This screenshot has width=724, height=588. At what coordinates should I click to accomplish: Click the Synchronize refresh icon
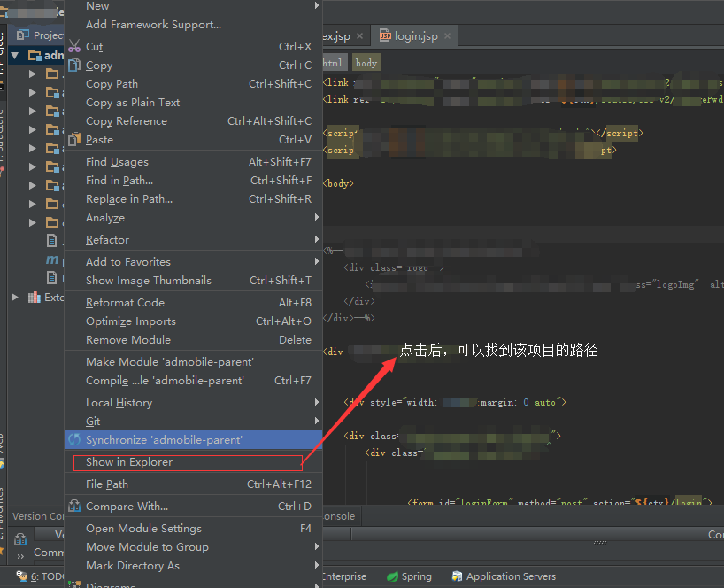tap(73, 440)
